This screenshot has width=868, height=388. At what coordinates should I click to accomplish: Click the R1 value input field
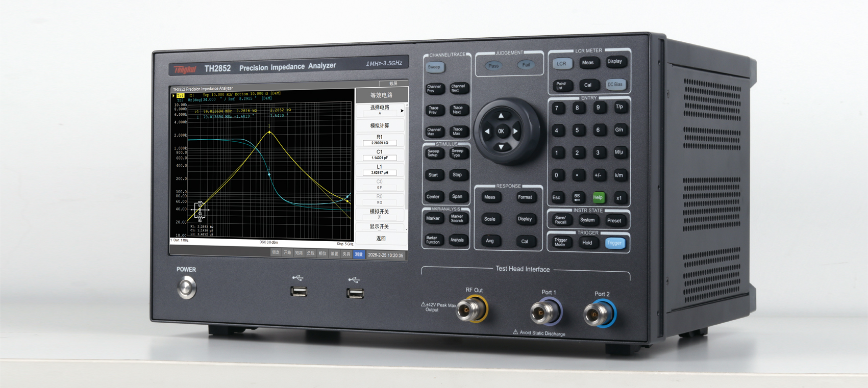click(380, 143)
